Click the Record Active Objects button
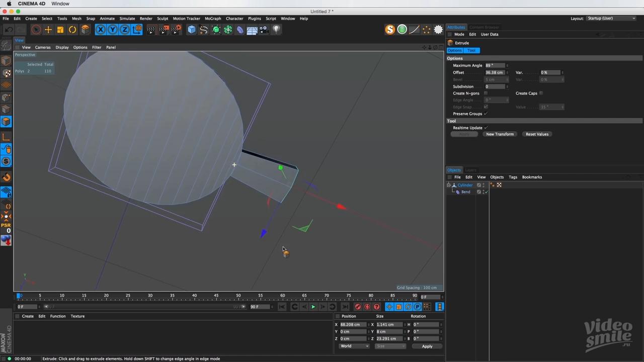The height and width of the screenshot is (362, 644). 358,307
